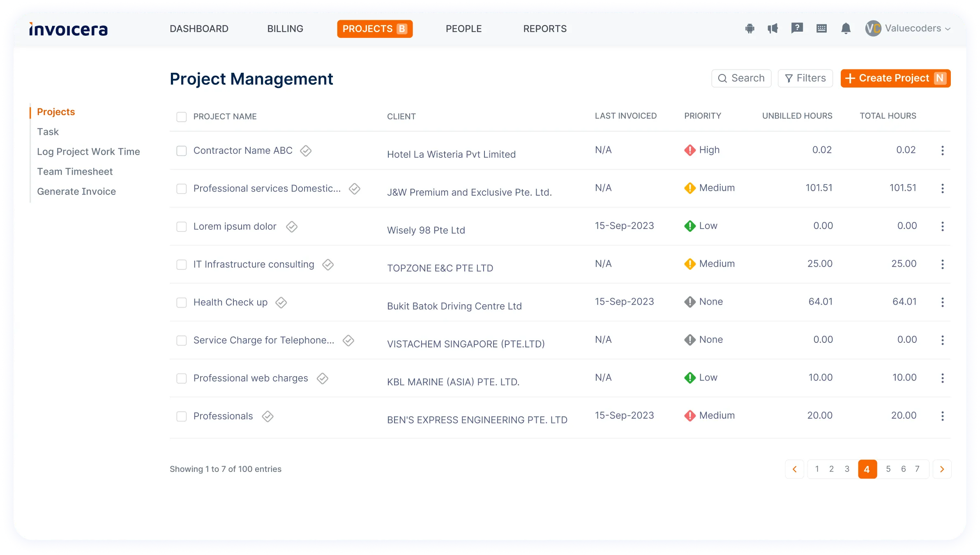The height and width of the screenshot is (555, 980).
Task: Check the Health Check up row checkbox
Action: (x=182, y=303)
